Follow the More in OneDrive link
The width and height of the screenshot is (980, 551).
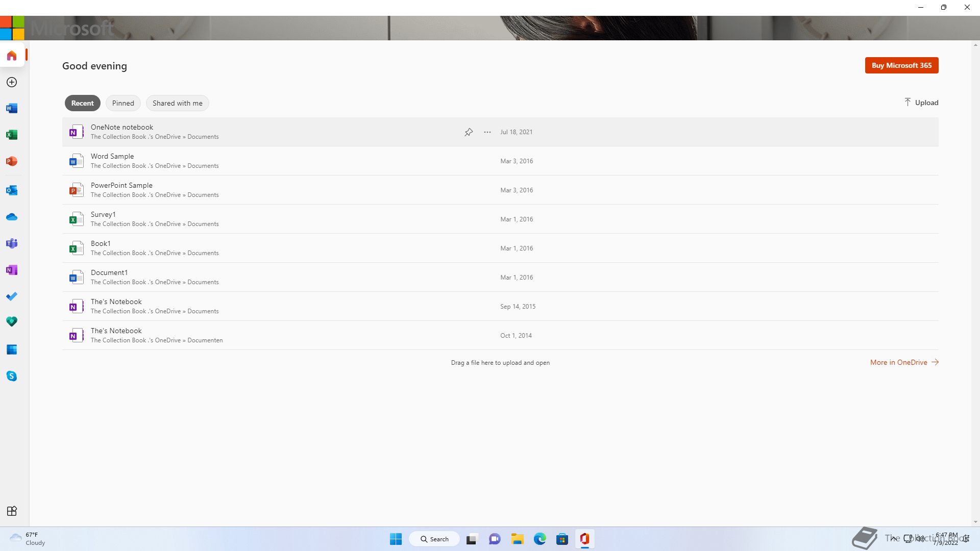click(904, 362)
